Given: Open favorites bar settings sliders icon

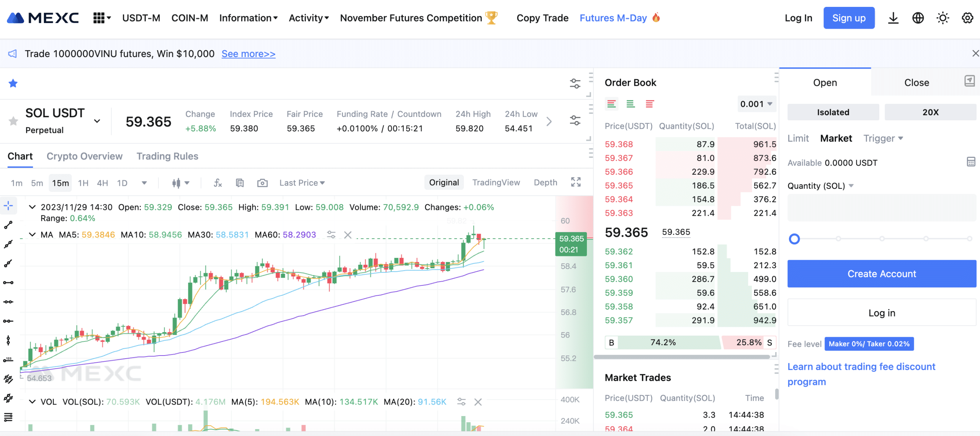Looking at the screenshot, I should [x=575, y=83].
